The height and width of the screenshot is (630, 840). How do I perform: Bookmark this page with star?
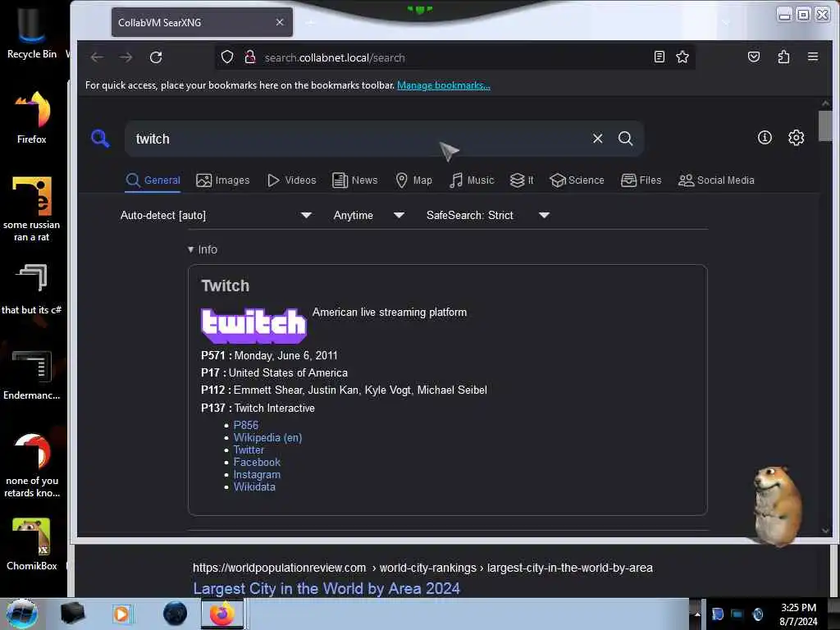click(x=682, y=57)
